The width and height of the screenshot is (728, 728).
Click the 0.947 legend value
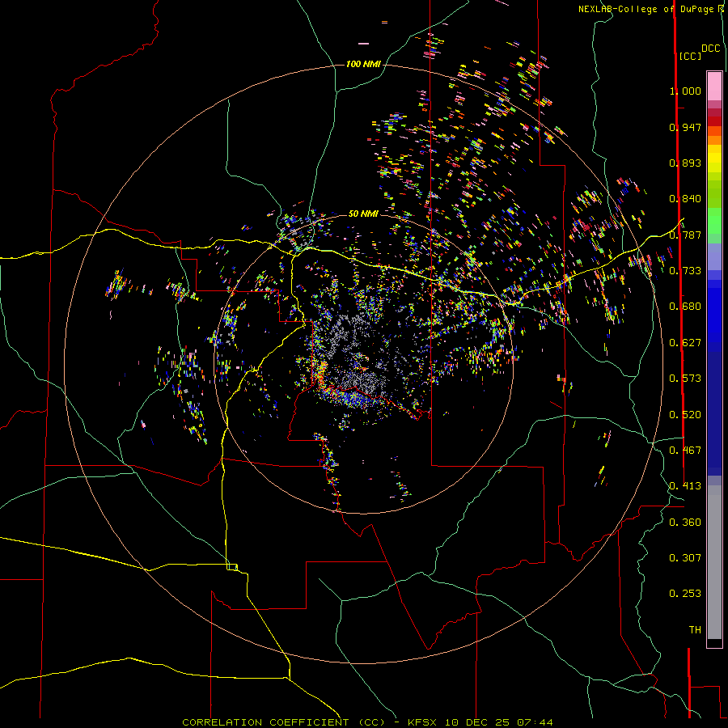click(685, 127)
